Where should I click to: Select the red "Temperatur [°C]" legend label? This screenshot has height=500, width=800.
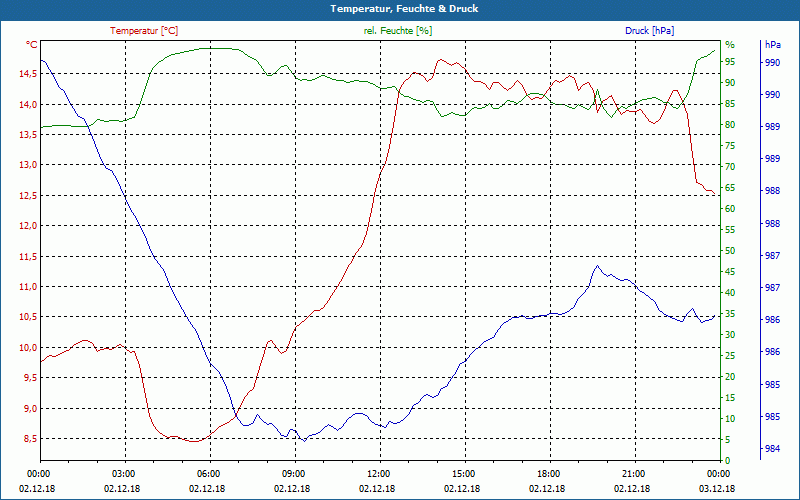tap(144, 31)
